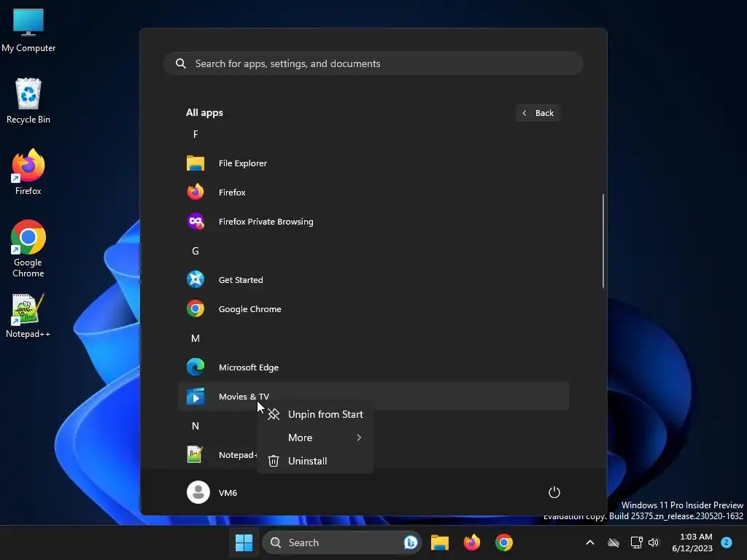Launch Google Chrome from All apps list
Viewport: 747px width, 560px height.
coord(373,309)
